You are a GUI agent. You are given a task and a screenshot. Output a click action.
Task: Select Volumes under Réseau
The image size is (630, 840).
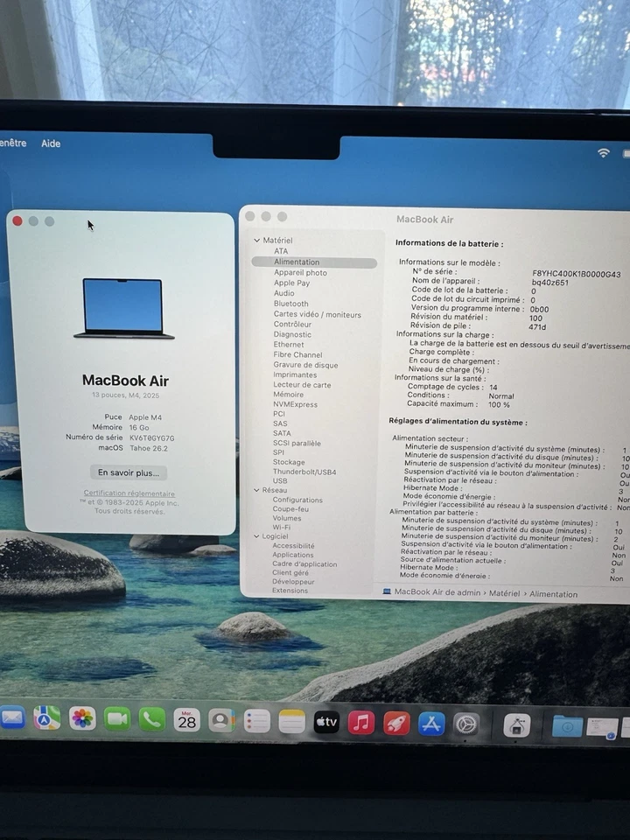[x=287, y=518]
